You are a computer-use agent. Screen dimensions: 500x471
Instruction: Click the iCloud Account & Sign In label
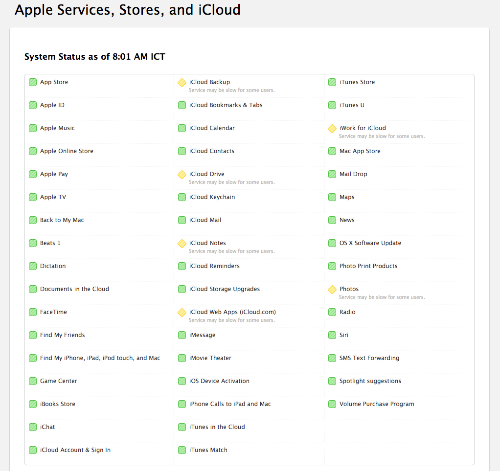pos(75,450)
